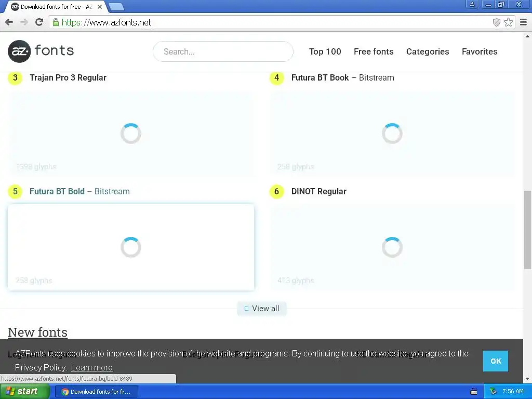This screenshot has width=532, height=399.
Task: Open DINOT Regular font link
Action: point(318,191)
